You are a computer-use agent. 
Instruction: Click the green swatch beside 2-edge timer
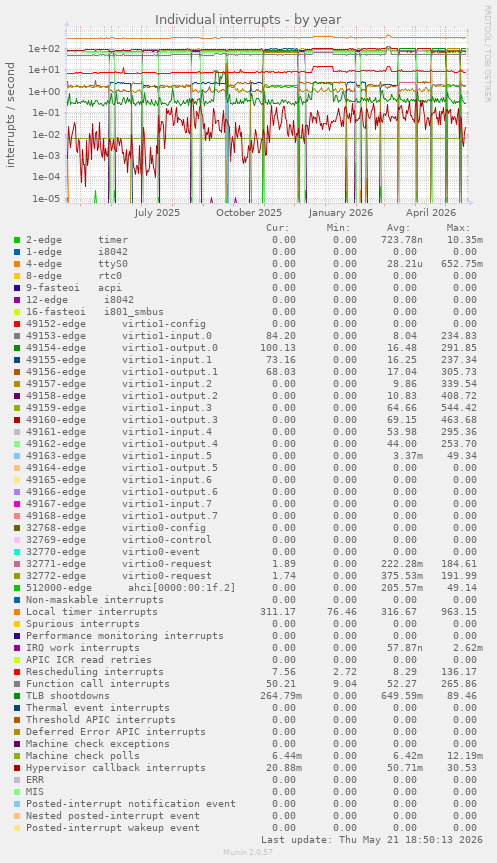[17, 240]
